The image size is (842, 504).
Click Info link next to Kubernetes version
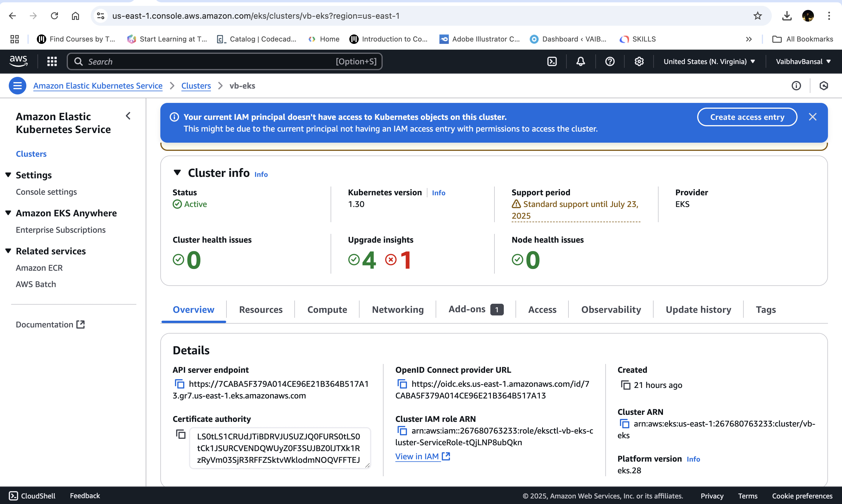point(439,193)
